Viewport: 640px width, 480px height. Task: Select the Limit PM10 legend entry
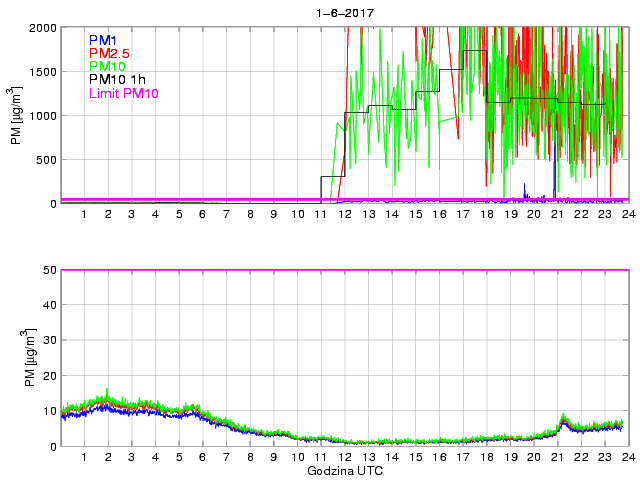pyautogui.click(x=123, y=93)
